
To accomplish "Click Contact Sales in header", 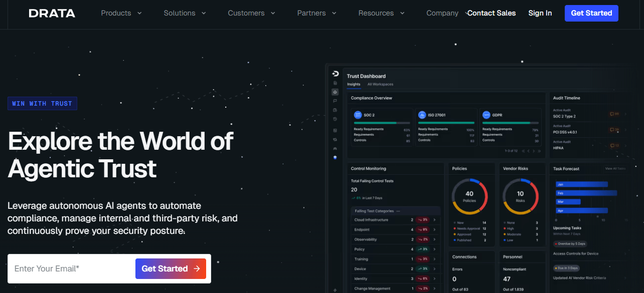I will (492, 14).
